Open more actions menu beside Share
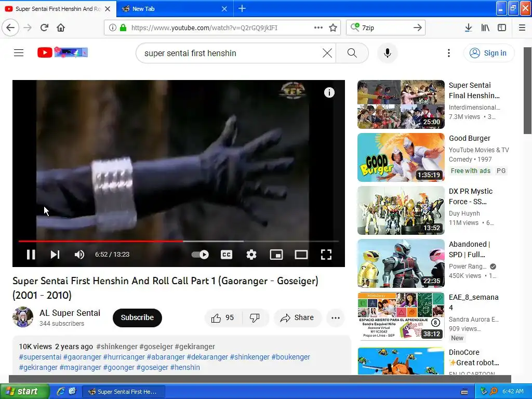Screen dimensions: 532x399 336,318
